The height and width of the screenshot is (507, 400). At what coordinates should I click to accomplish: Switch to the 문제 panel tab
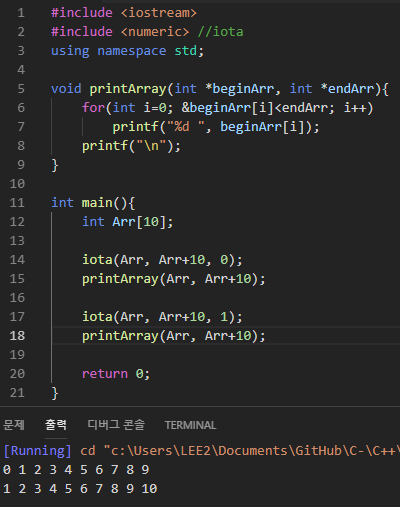tap(14, 425)
